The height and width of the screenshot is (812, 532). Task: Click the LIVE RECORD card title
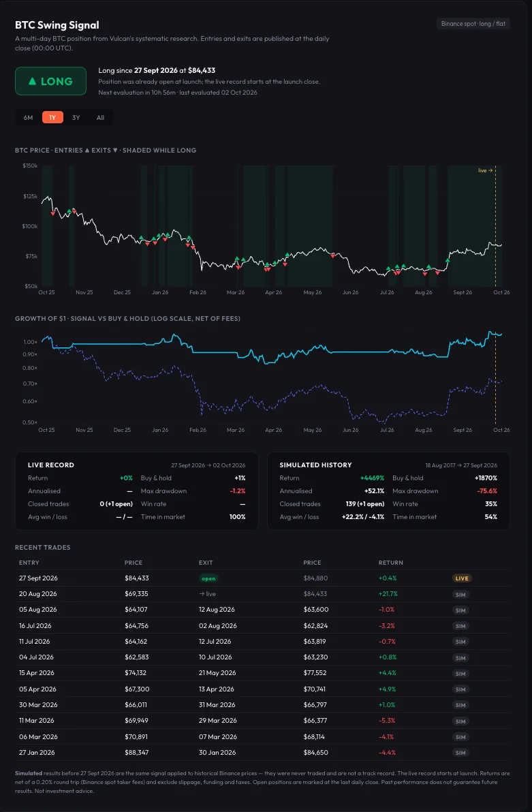tap(51, 465)
